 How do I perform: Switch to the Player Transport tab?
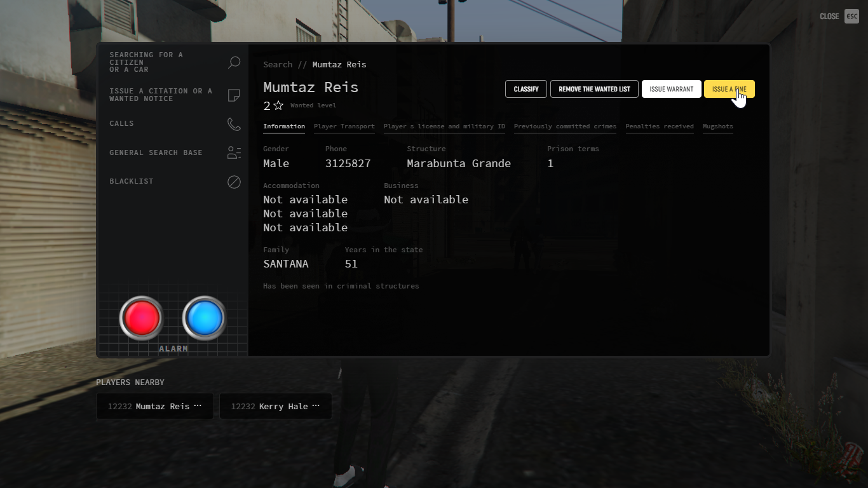click(344, 126)
